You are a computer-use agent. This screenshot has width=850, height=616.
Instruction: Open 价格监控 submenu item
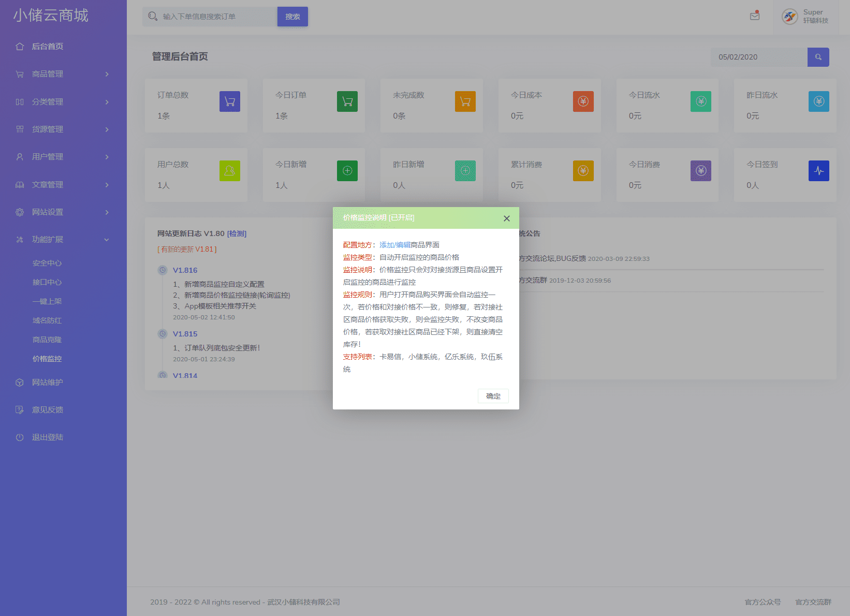pyautogui.click(x=47, y=359)
